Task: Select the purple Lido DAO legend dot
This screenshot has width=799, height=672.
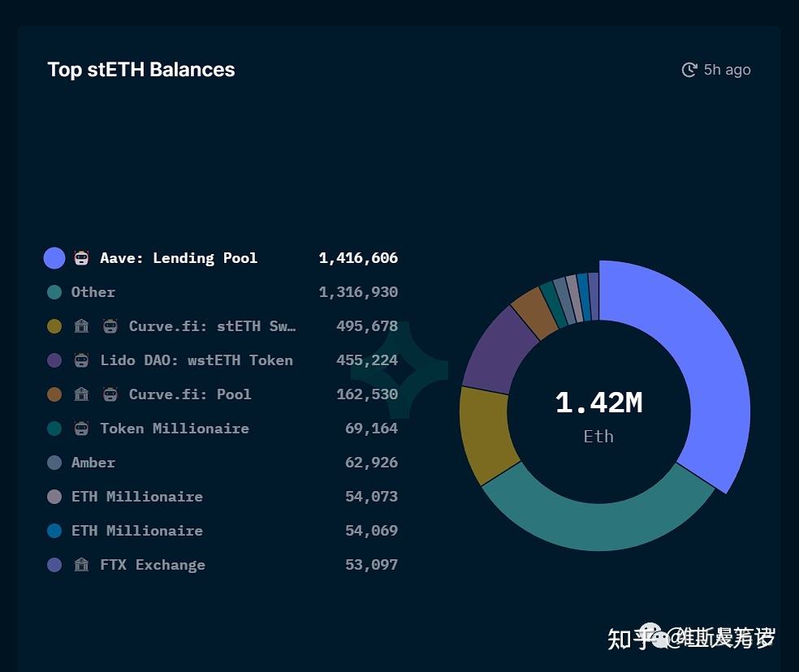Action: (x=54, y=360)
